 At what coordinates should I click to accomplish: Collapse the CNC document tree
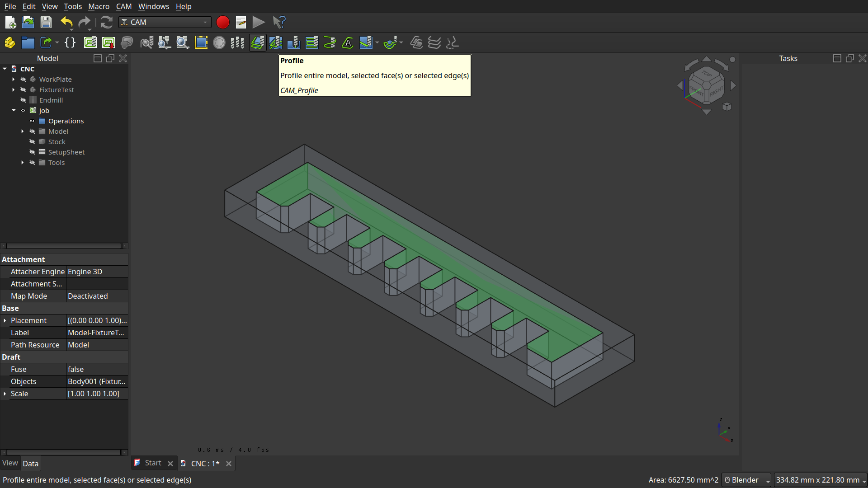click(x=5, y=69)
